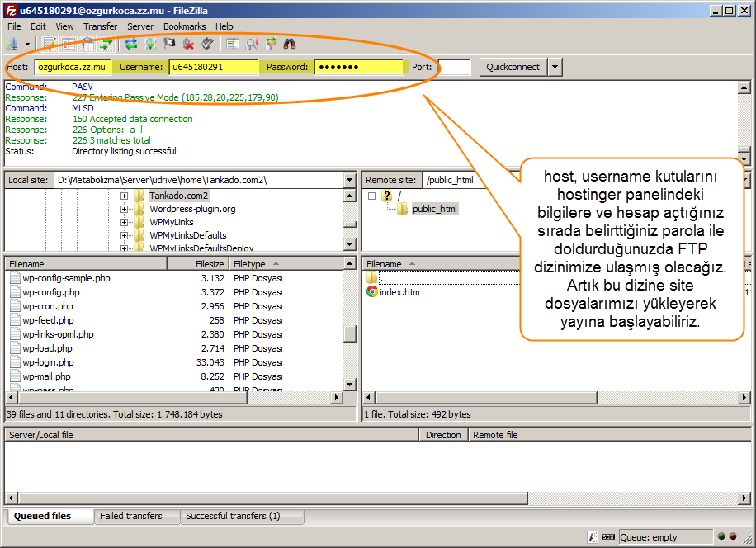Click the Quickconnect button
Image resolution: width=756 pixels, height=548 pixels.
[513, 67]
